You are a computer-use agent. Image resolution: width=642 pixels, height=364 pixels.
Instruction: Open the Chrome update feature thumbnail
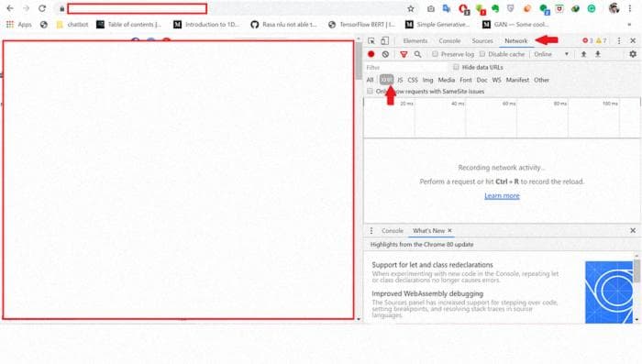[609, 292]
